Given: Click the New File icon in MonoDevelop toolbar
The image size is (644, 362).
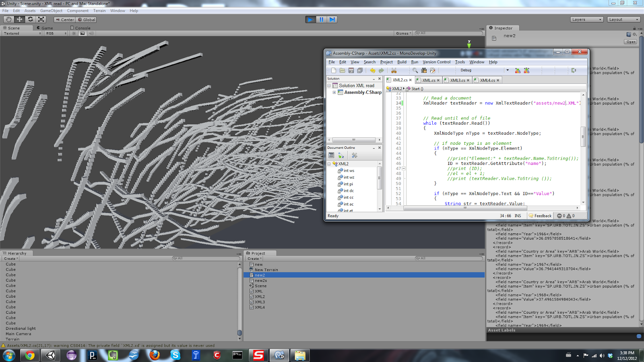Looking at the screenshot, I should (x=334, y=70).
